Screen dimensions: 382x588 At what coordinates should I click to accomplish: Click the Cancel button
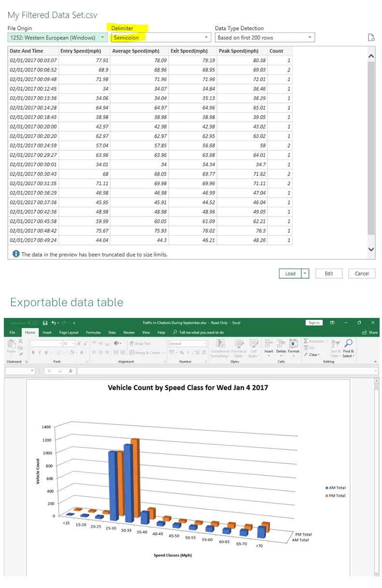point(362,273)
